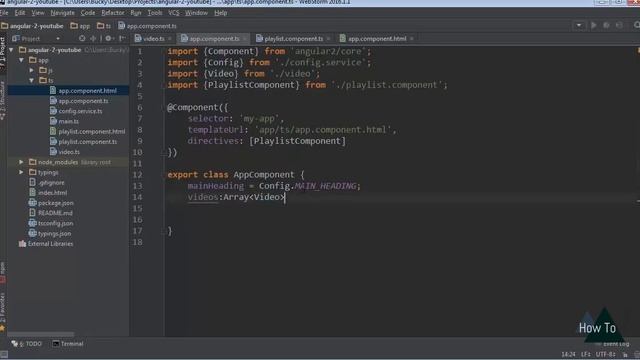Open the File menu
Viewport: 640px width, 360px height.
(4, 13)
